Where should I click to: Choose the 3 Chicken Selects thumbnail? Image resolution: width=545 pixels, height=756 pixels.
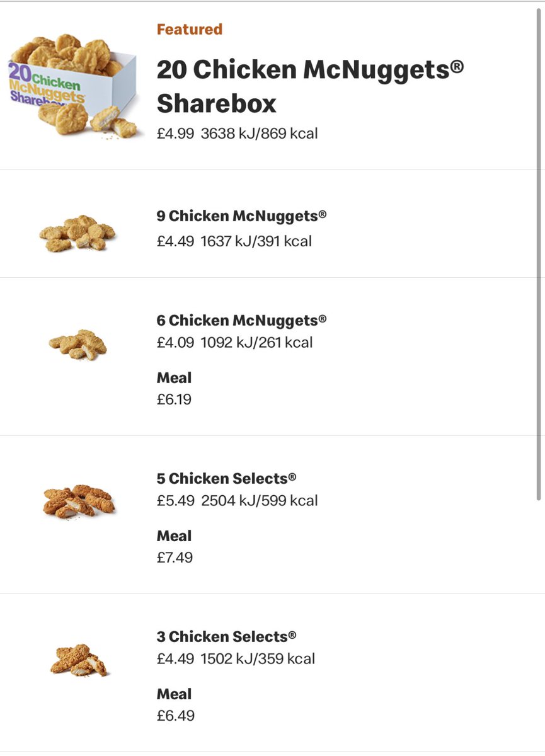tap(79, 660)
